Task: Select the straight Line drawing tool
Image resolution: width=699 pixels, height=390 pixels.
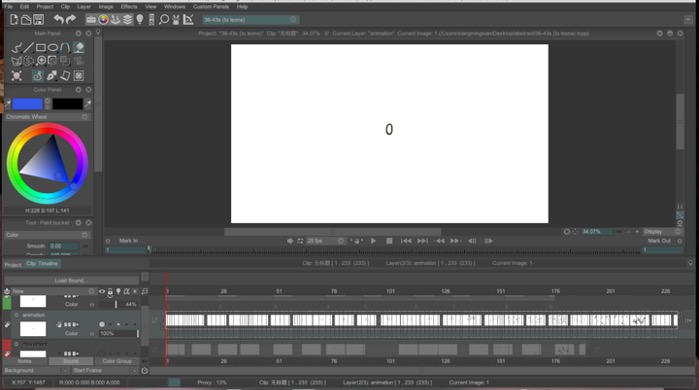Action: (29, 47)
